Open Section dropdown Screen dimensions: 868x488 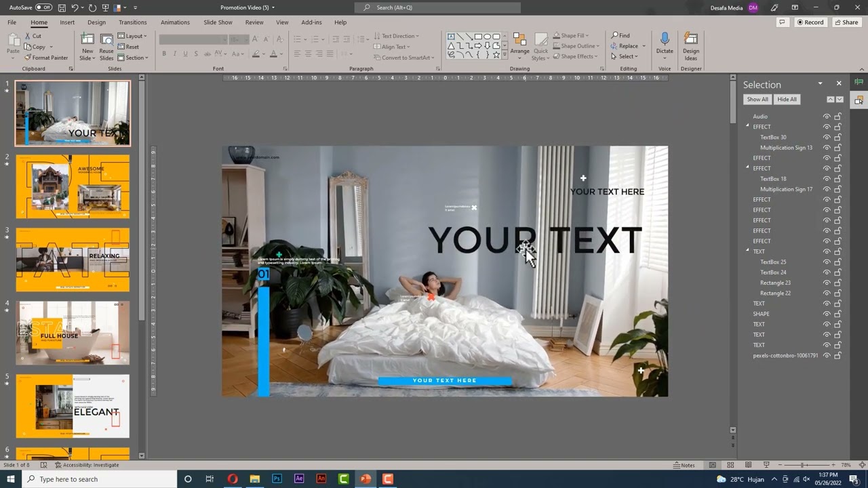pos(132,58)
